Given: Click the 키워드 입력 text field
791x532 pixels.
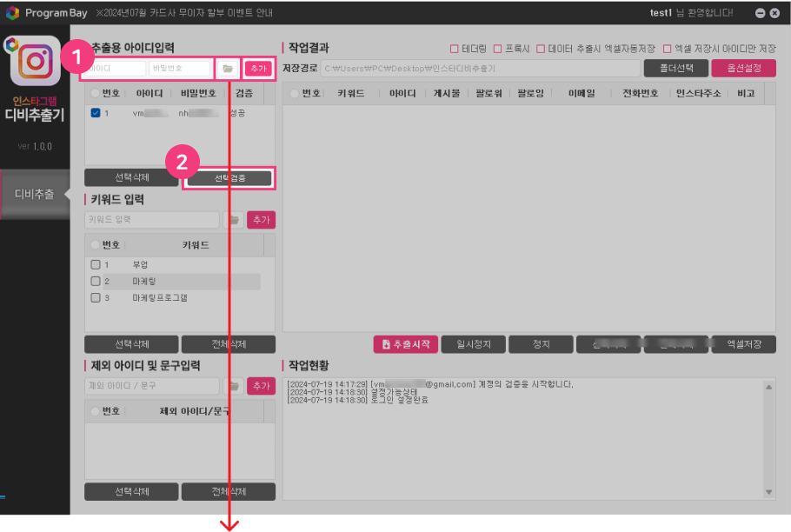Looking at the screenshot, I should (152, 220).
